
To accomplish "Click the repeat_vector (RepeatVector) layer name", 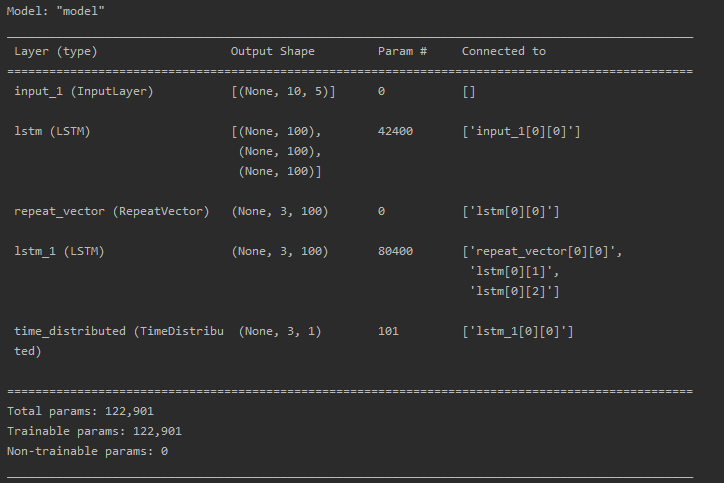I will [x=111, y=211].
